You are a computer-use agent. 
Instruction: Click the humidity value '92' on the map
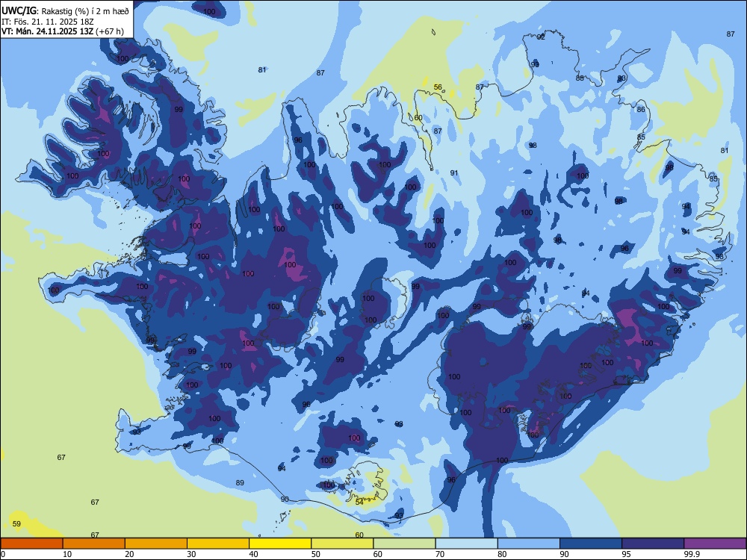tap(541, 37)
